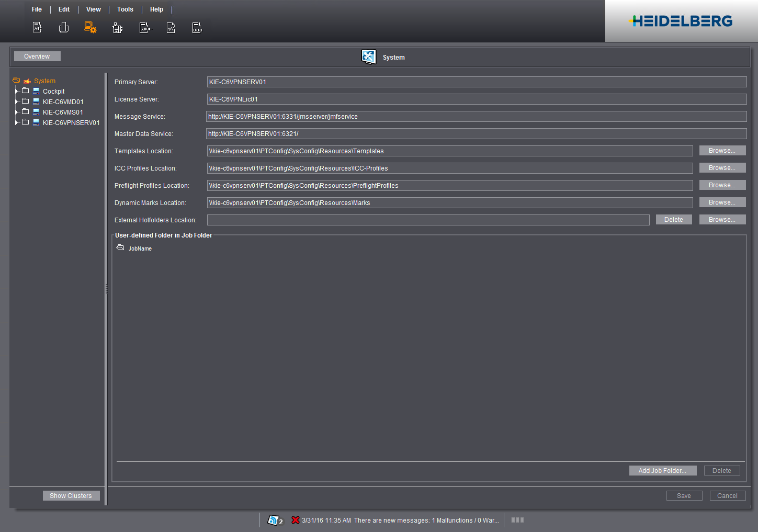The height and width of the screenshot is (532, 758).
Task: Click the red X malfunction icon
Action: 296,520
